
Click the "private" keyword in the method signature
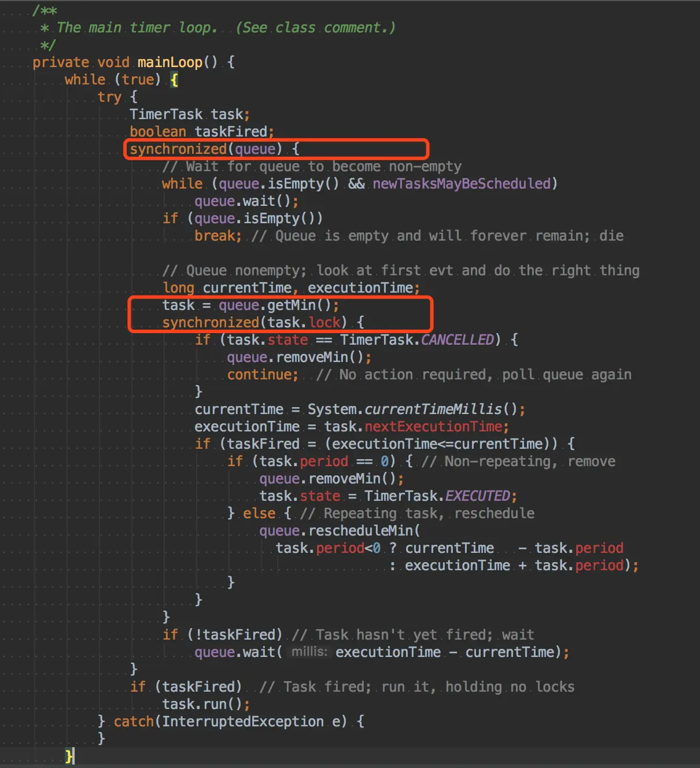(x=61, y=62)
